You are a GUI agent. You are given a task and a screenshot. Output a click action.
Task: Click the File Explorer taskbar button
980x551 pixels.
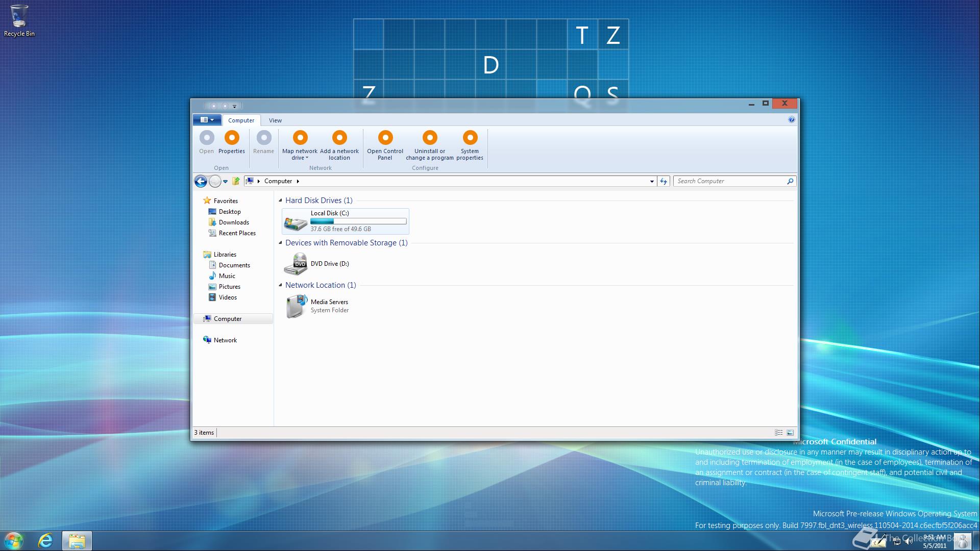[77, 541]
